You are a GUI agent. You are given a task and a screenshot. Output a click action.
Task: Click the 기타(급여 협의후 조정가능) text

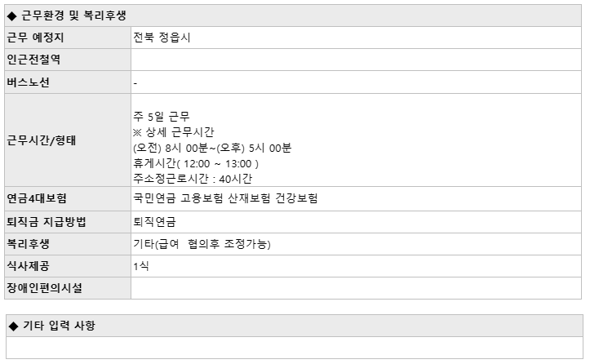tap(202, 244)
